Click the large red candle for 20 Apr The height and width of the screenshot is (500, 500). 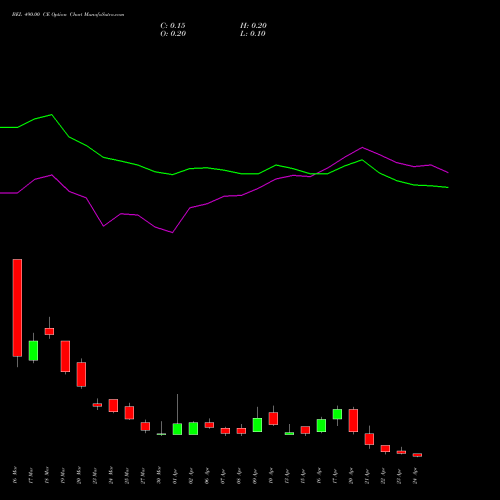coord(353,420)
